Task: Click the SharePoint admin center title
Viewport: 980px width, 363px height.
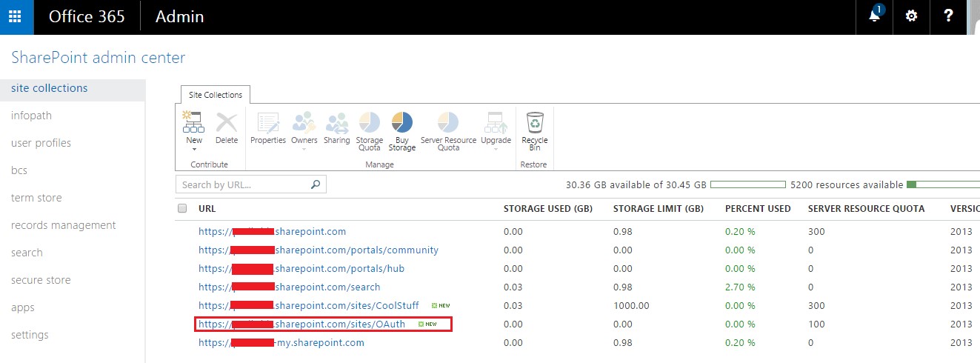Action: 99,58
